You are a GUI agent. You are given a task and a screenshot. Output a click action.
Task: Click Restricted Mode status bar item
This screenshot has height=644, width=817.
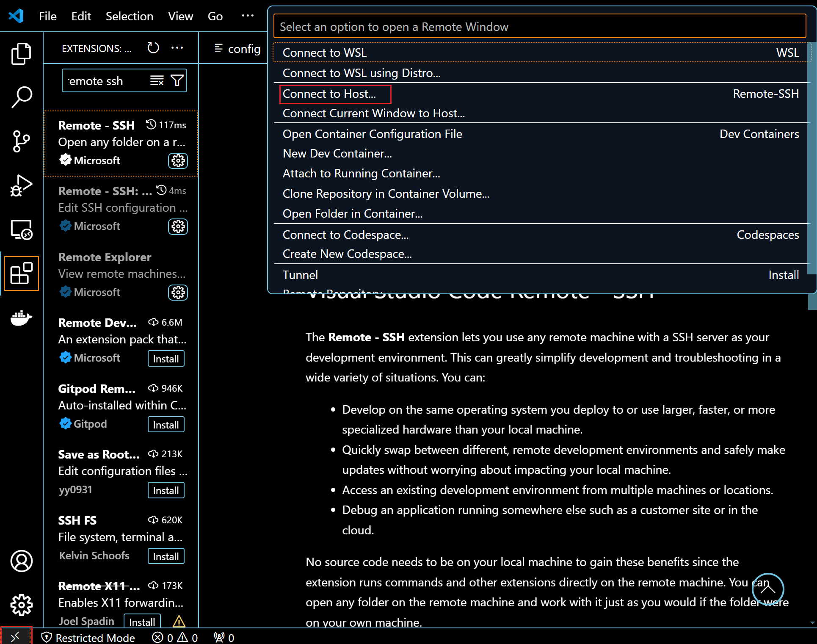coord(88,637)
